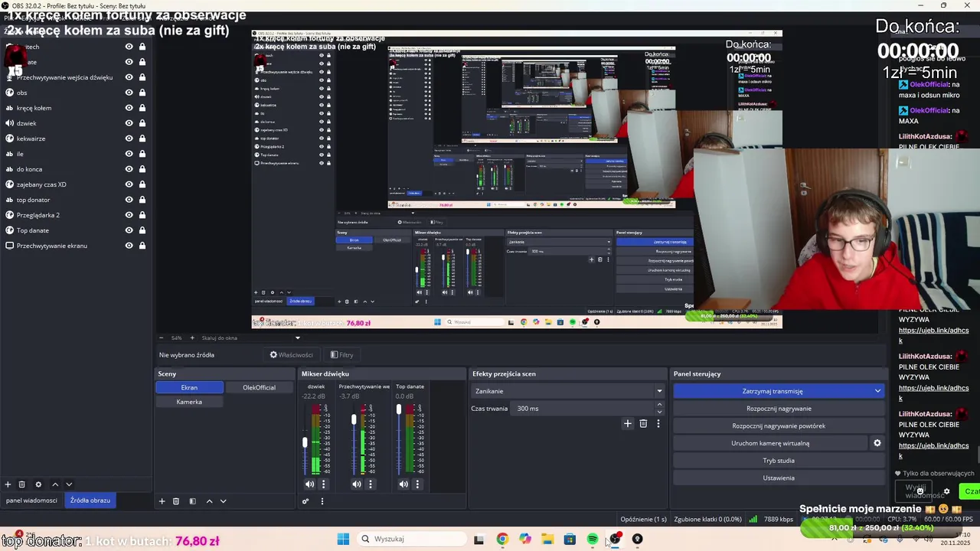Open audio mixer three-dot menu at bottom
The width and height of the screenshot is (980, 551).
click(322, 501)
